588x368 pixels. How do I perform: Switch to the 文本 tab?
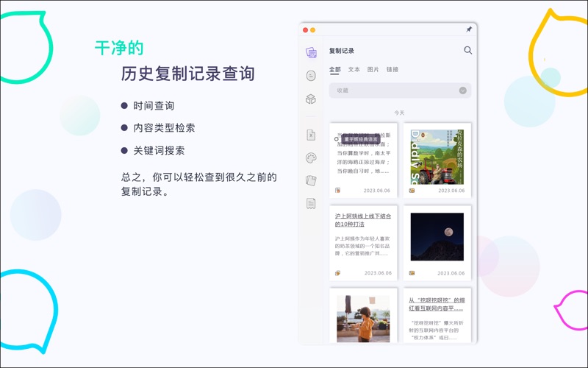(354, 69)
